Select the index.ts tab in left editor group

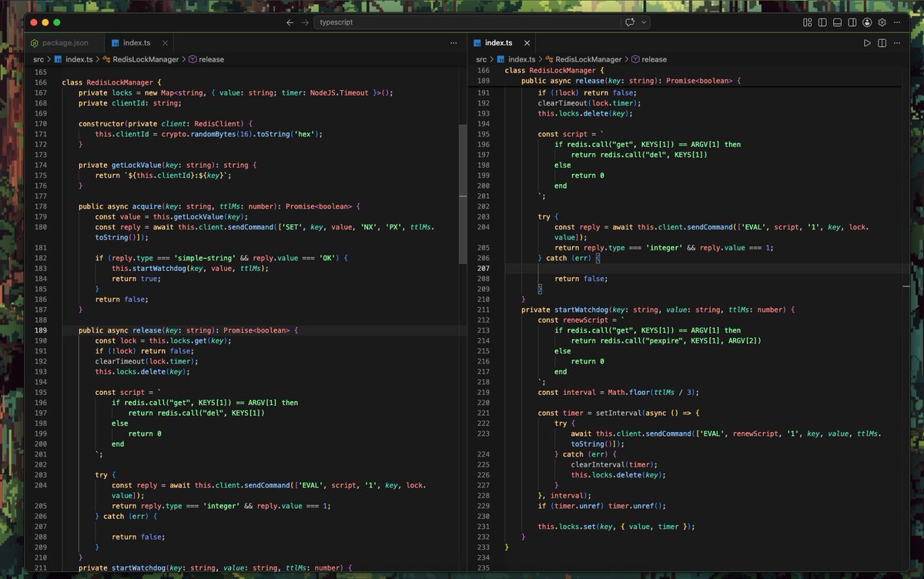[x=137, y=42]
